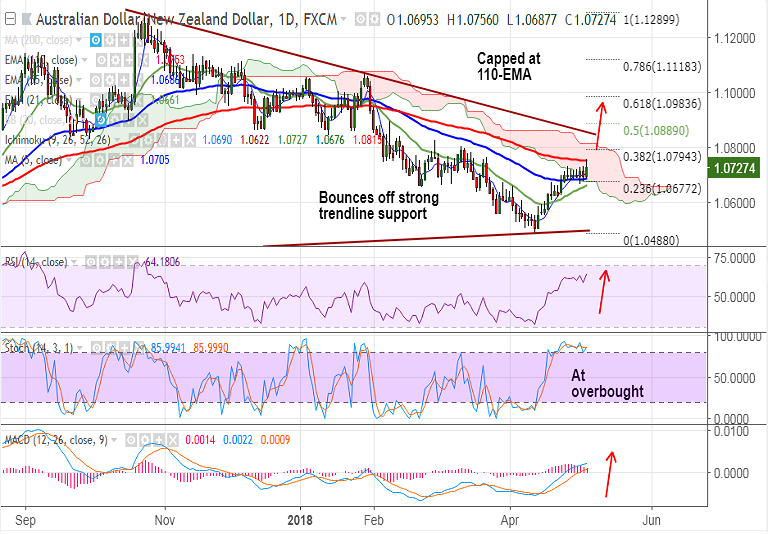Expand dropdown arrow of MA (5, close)
This screenshot has width=768, height=534.
[69, 160]
